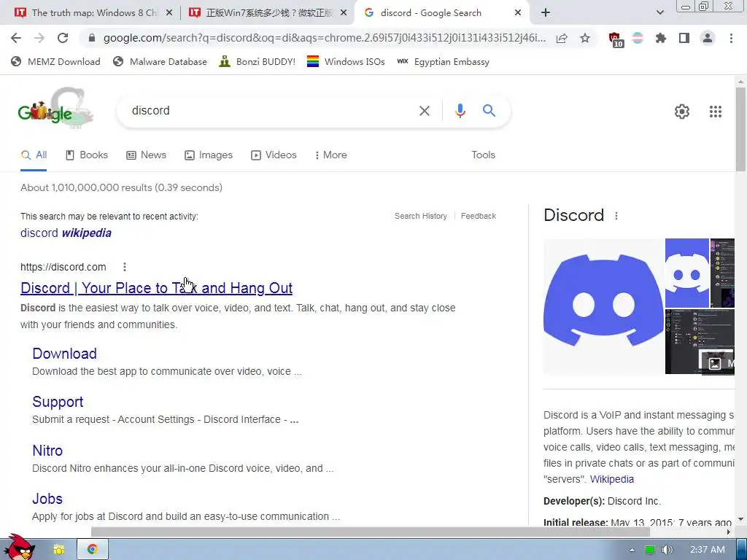Screen dimensions: 747x560
Task: Go back using browser back arrow
Action: pyautogui.click(x=16, y=38)
